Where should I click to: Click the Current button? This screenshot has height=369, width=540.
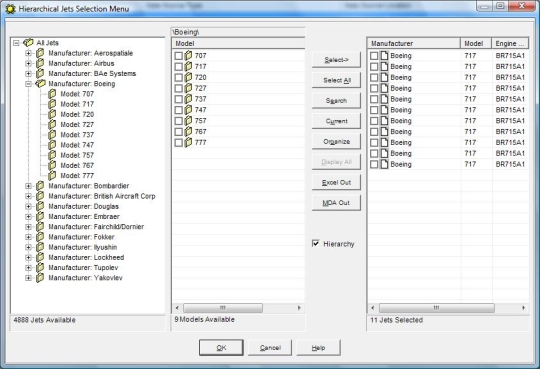coord(336,121)
